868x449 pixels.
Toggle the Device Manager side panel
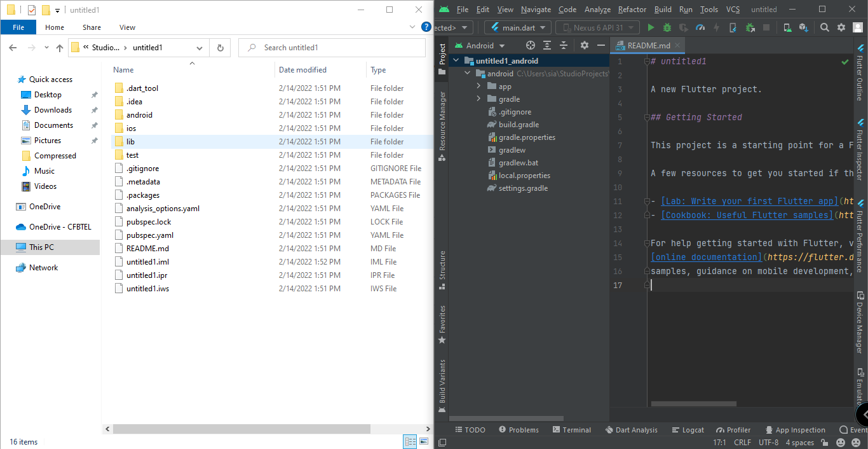[860, 322]
